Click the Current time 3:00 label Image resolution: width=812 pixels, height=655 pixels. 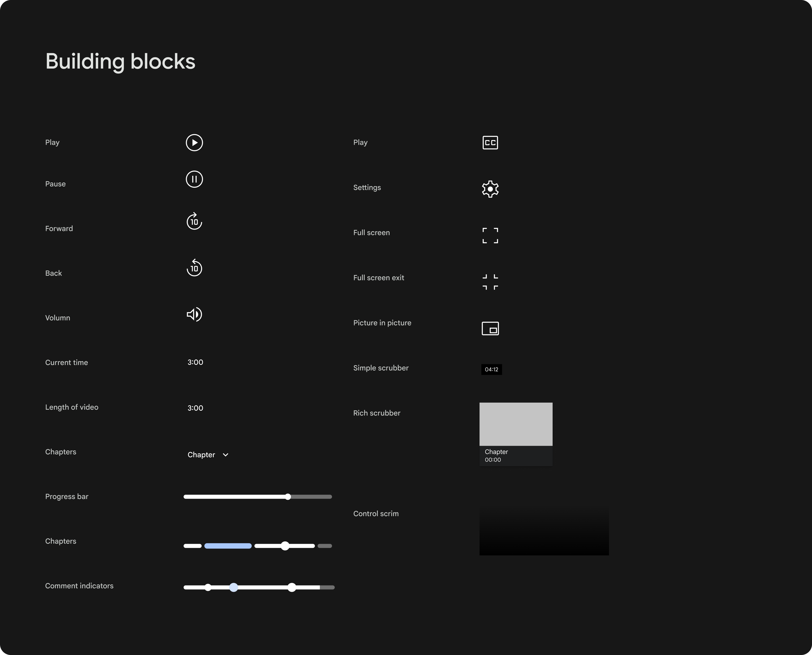[195, 362]
